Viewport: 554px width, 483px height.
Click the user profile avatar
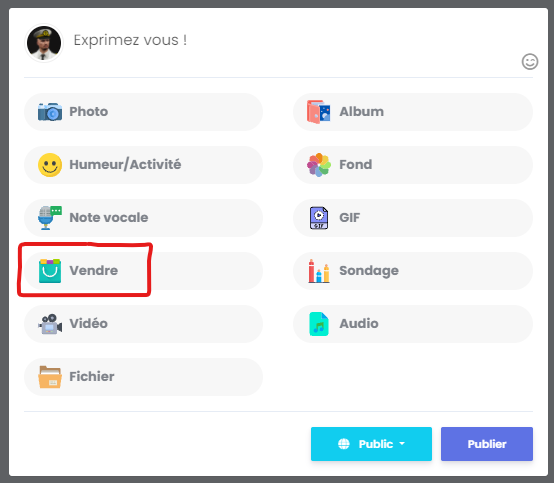[44, 43]
